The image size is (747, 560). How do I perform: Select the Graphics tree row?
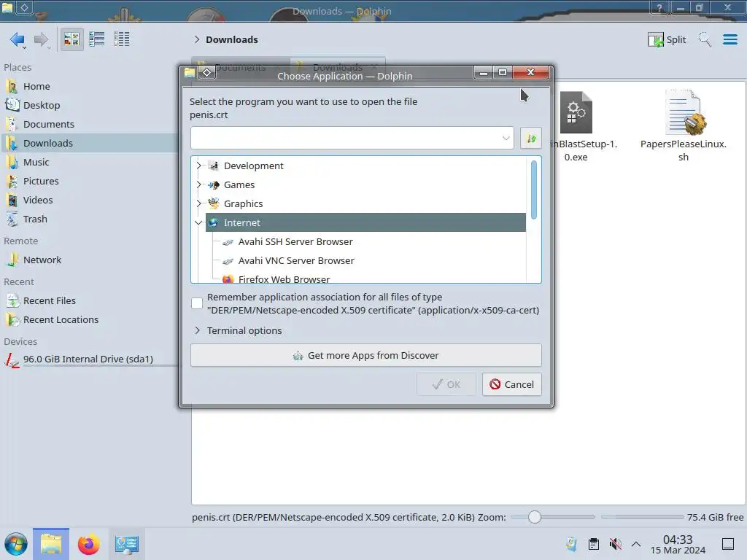point(365,204)
